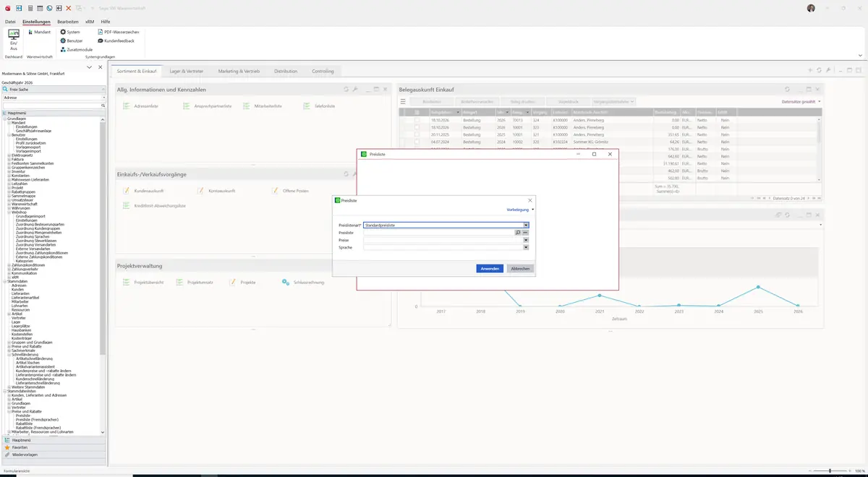Click the Mitarbeiterliste dashboard tile
This screenshot has height=477, width=868.
pos(263,106)
